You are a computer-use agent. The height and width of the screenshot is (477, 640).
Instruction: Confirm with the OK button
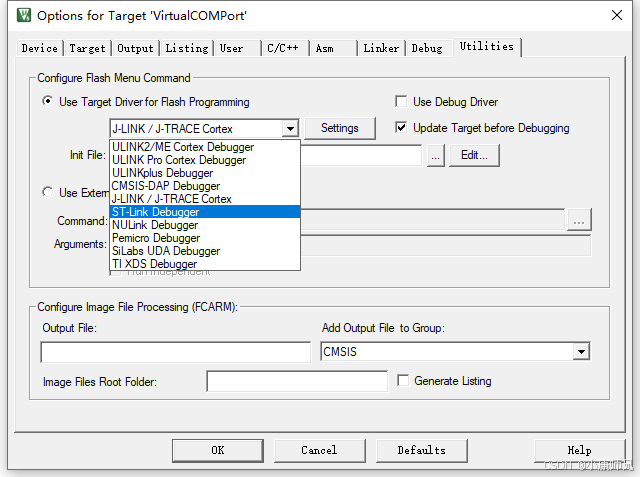point(218,450)
